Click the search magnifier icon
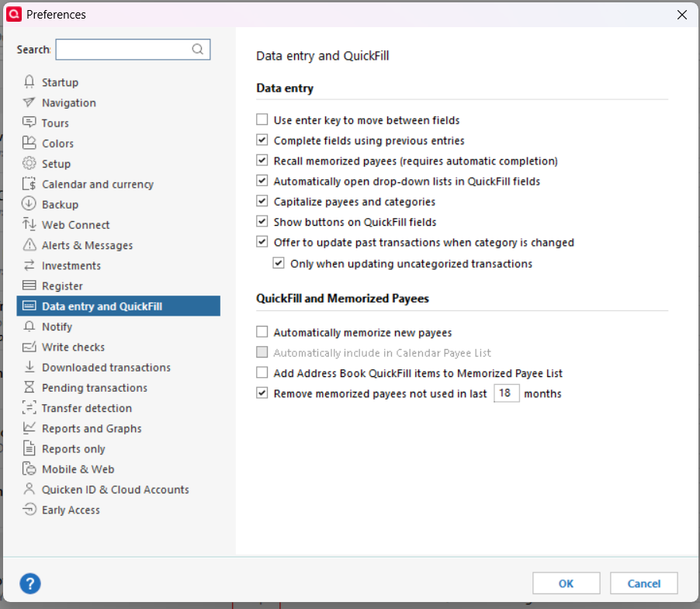 pos(197,49)
